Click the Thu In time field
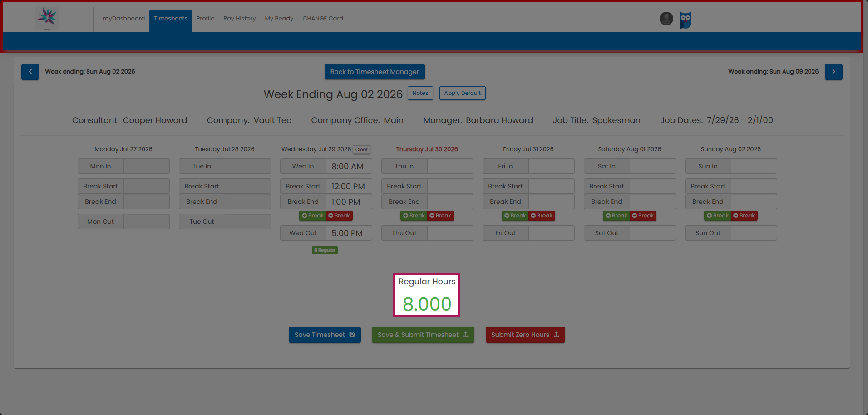This screenshot has width=868, height=415. [450, 166]
